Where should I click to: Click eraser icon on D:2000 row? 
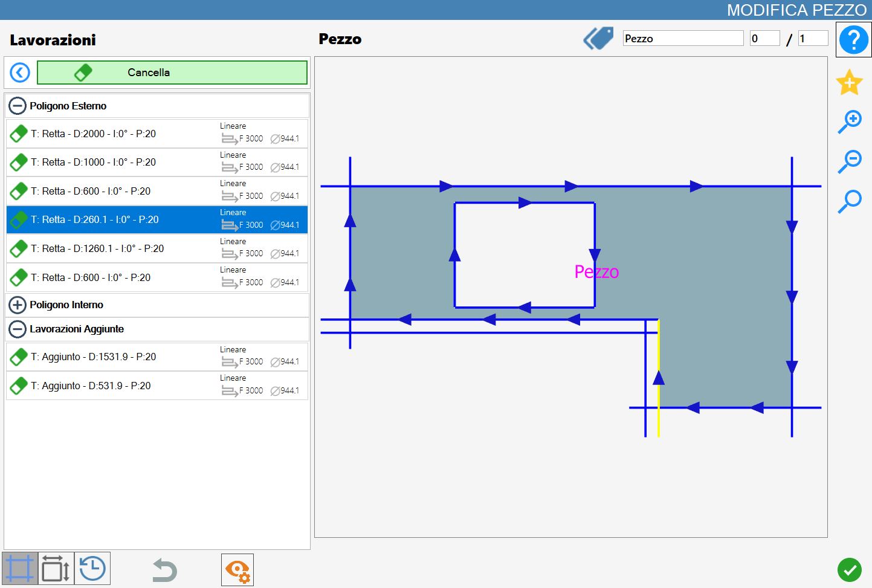tap(19, 134)
